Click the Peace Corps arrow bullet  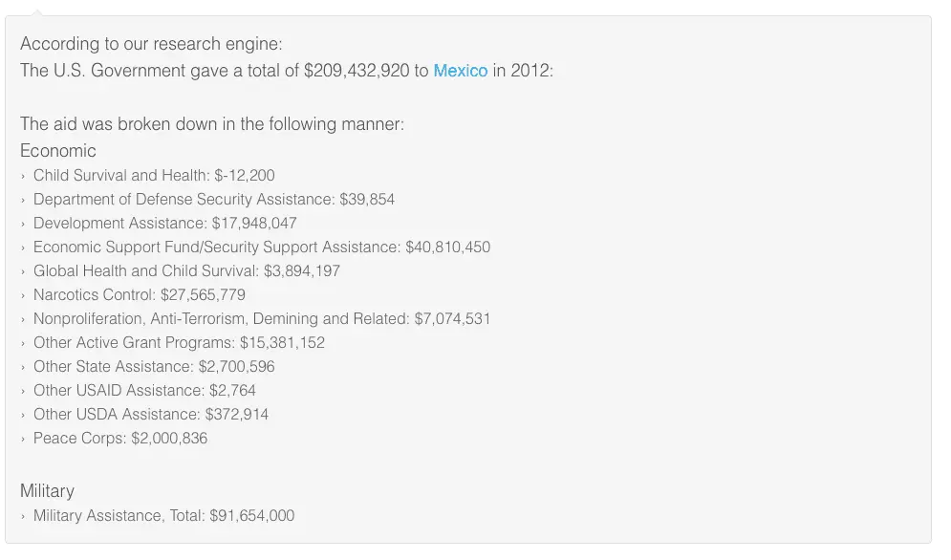[x=23, y=439]
